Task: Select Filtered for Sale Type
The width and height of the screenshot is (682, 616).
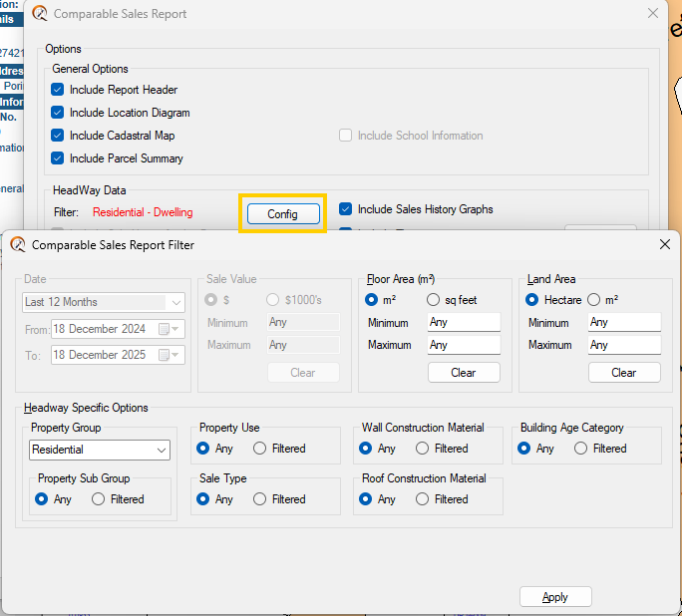Action: [260, 499]
